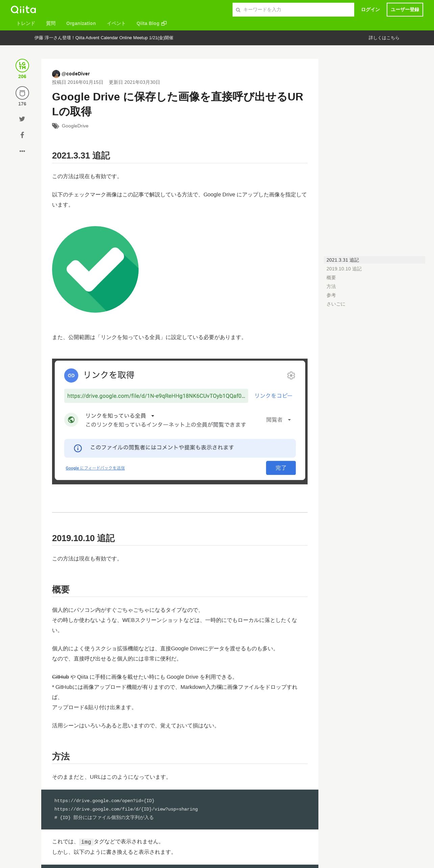This screenshot has width=434, height=868.
Task: Click the article title text
Action: click(177, 104)
